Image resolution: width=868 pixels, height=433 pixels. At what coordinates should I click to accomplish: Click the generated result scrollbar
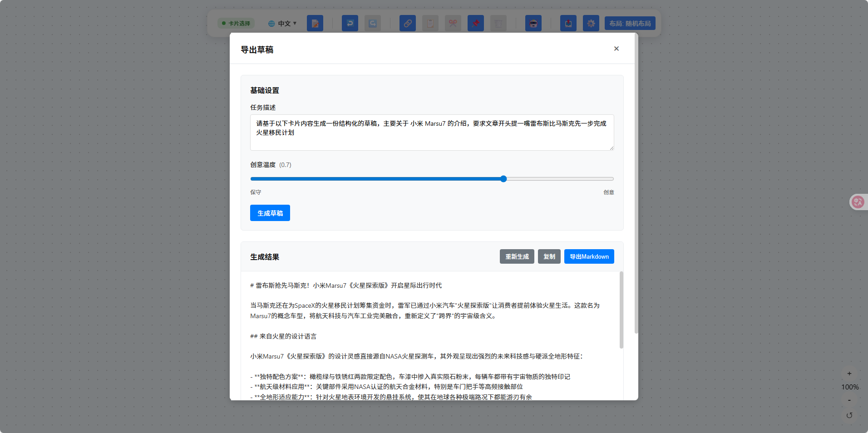(x=621, y=310)
